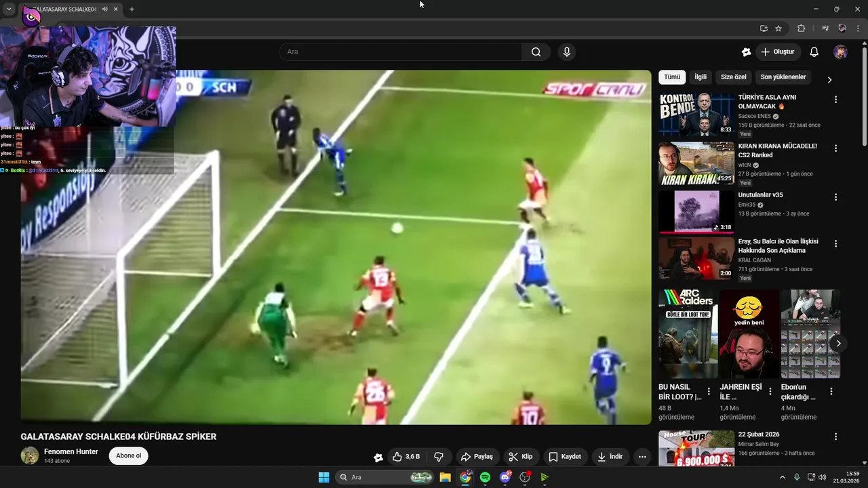The width and height of the screenshot is (868, 488).
Task: Open options for Eray, Su Balcı video
Action: (x=835, y=243)
